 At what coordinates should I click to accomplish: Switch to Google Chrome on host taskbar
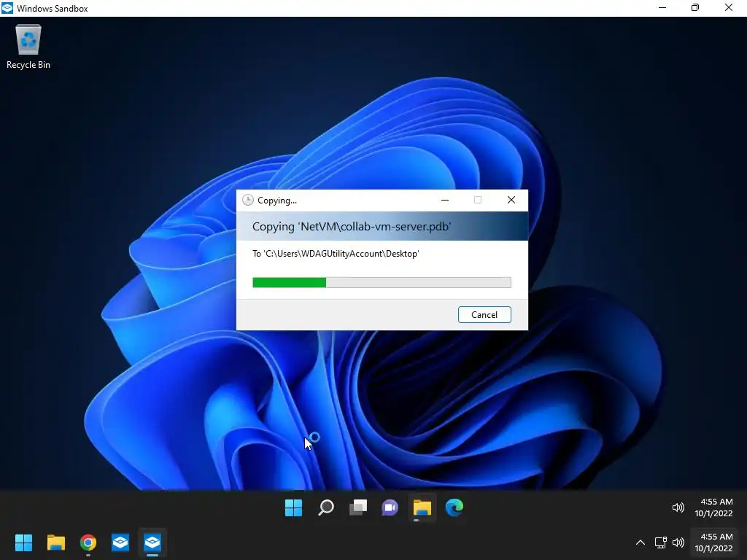click(88, 542)
